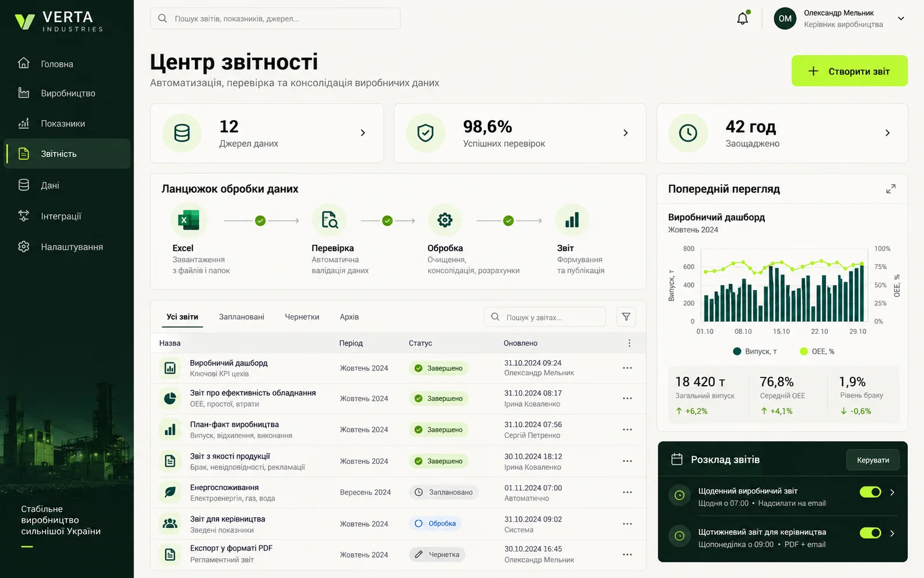Viewport: 924px width, 578px height.
Task: Expand preview panel with fullscreen icon
Action: [x=891, y=189]
